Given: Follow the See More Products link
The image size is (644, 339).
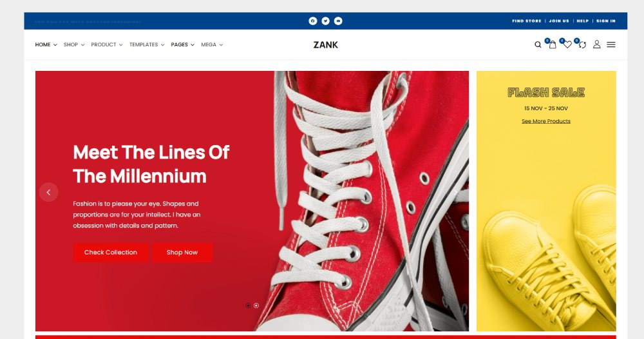Looking at the screenshot, I should pos(546,121).
